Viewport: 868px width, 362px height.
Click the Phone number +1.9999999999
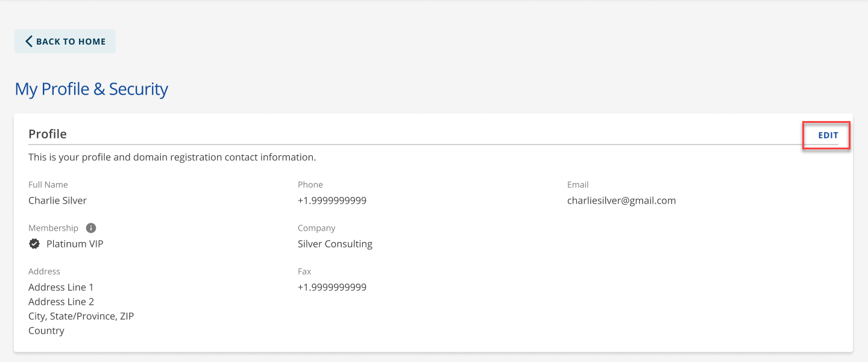coord(332,200)
